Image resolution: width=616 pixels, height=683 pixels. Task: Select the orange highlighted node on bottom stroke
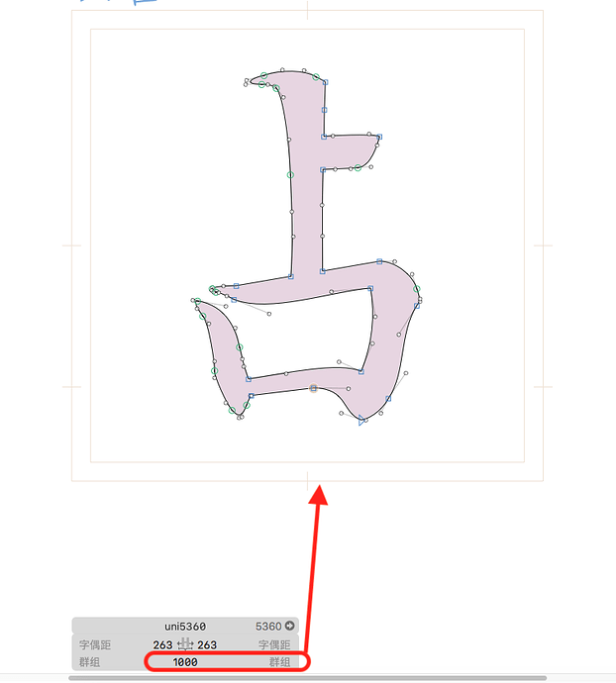(x=314, y=388)
